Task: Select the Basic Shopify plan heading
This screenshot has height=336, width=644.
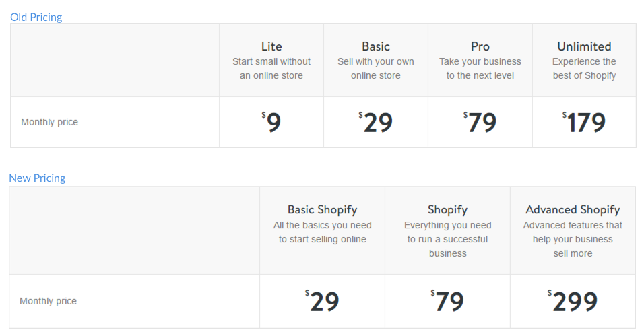Action: point(322,209)
